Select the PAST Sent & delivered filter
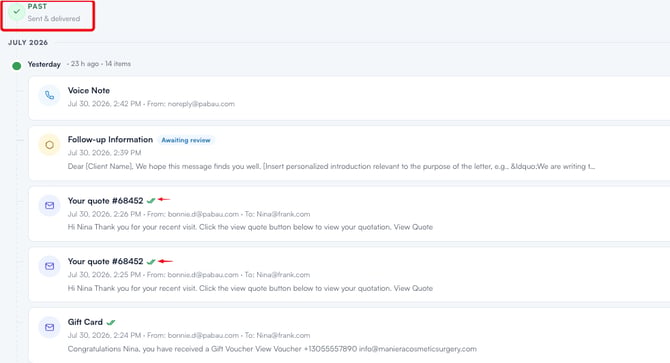 [x=47, y=15]
